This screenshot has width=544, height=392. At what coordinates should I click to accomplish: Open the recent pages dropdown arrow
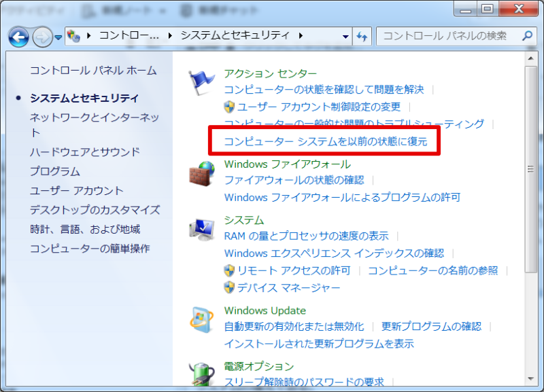click(x=58, y=37)
